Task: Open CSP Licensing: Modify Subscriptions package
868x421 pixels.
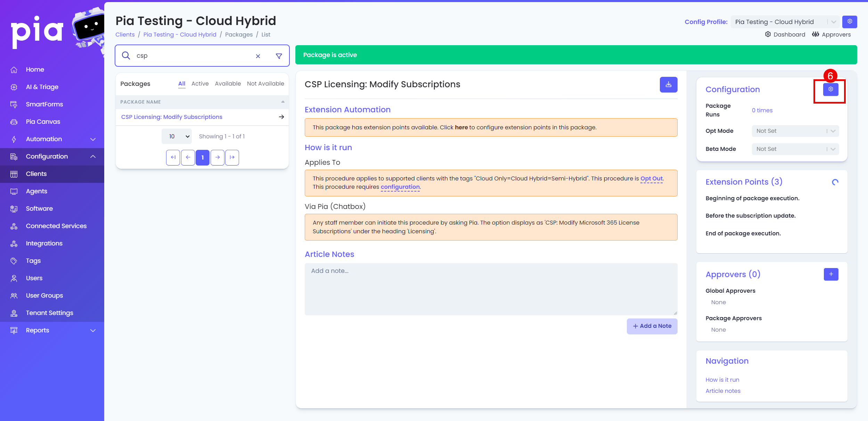Action: click(172, 117)
